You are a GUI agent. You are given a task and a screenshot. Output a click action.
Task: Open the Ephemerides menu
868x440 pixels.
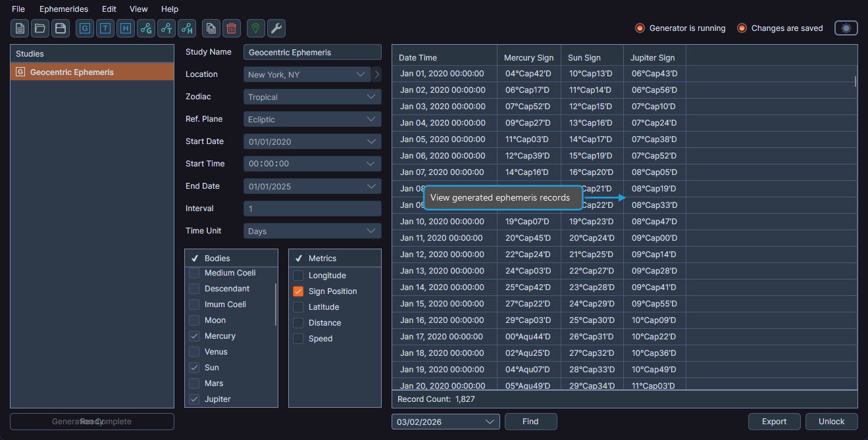click(63, 9)
